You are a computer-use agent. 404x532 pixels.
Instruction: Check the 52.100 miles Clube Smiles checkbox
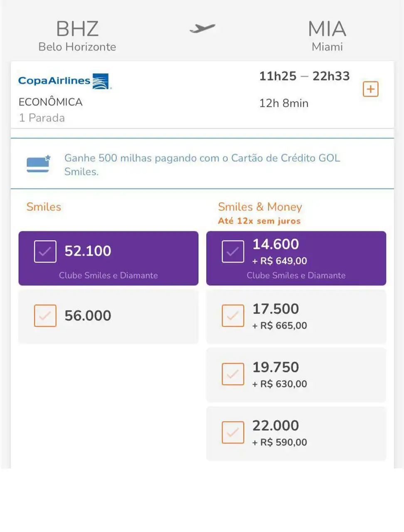[x=45, y=251]
